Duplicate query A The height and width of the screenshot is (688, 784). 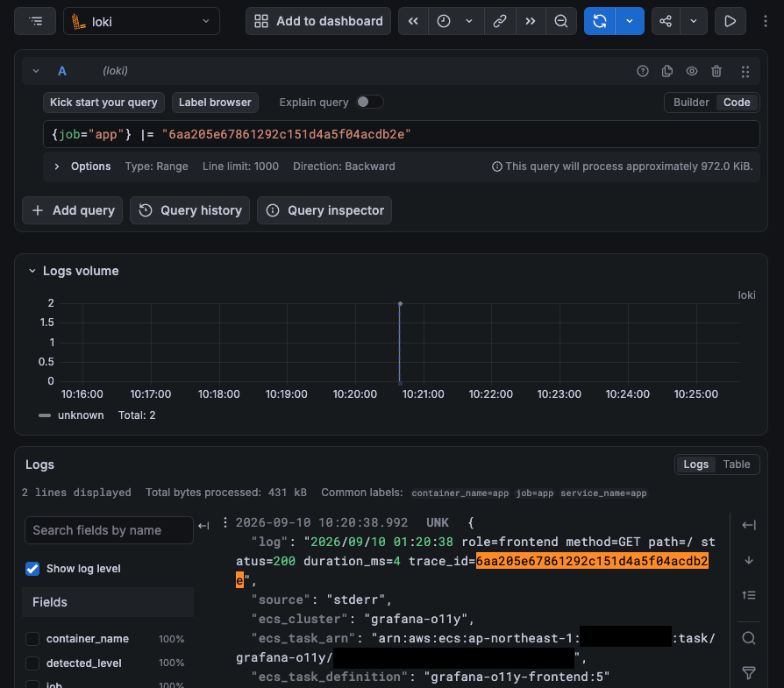point(667,71)
